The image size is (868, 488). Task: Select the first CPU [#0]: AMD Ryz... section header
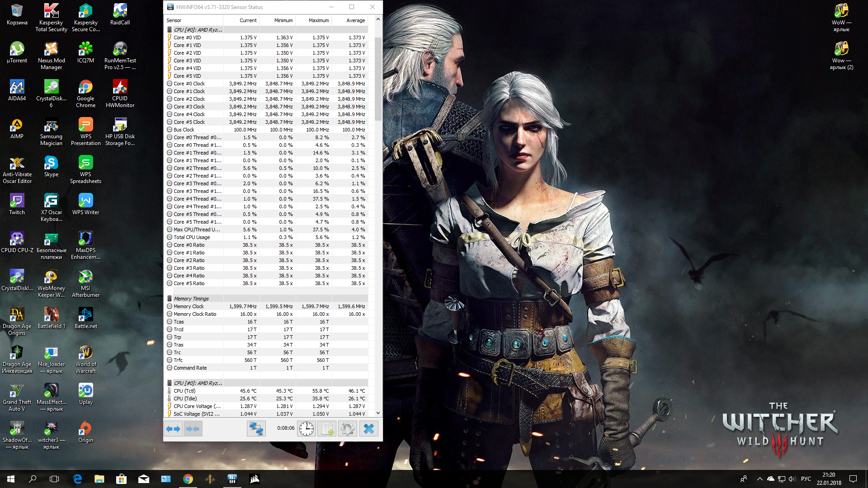(198, 30)
